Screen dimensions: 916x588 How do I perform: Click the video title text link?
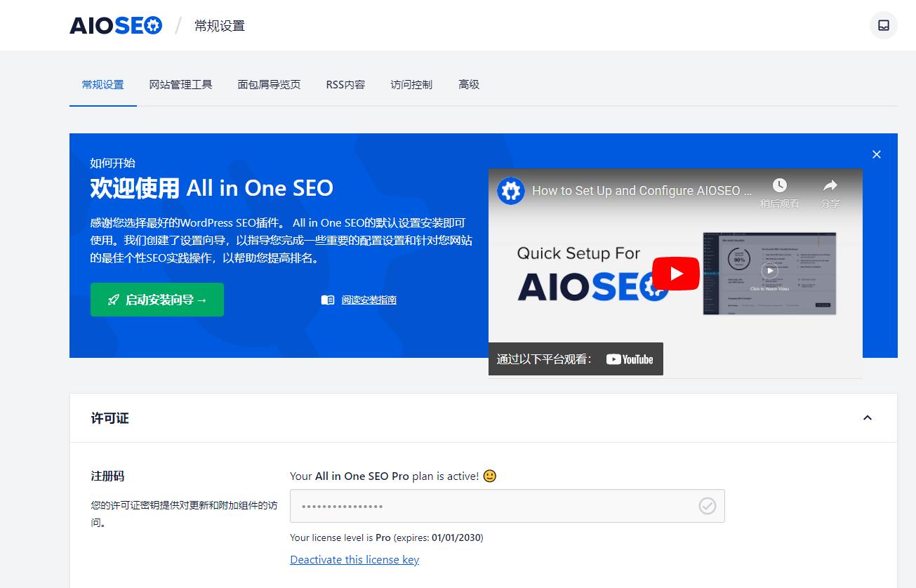(642, 191)
